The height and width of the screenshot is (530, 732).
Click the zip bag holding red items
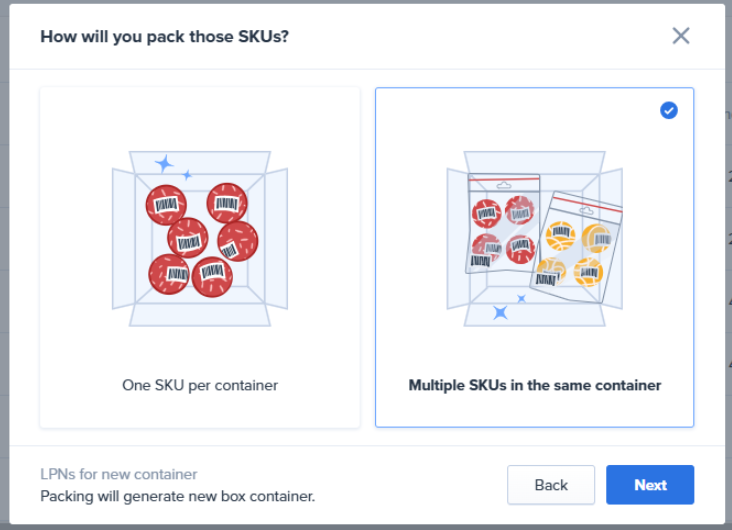click(503, 225)
